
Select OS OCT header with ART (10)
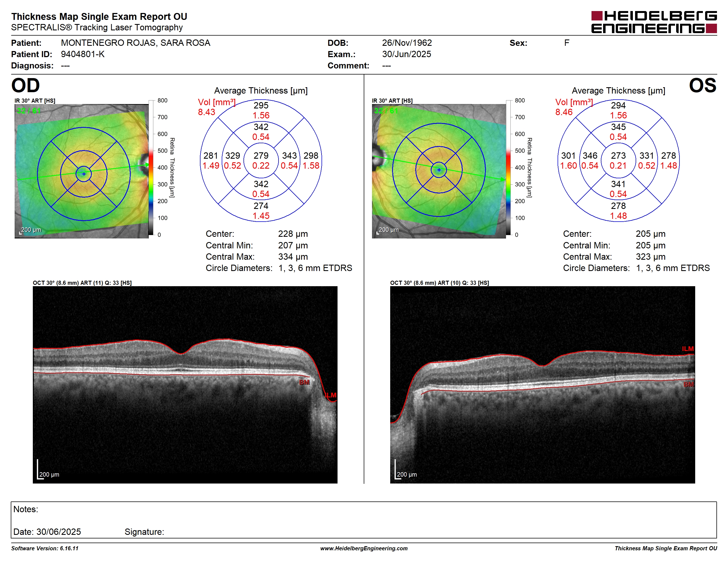440,283
